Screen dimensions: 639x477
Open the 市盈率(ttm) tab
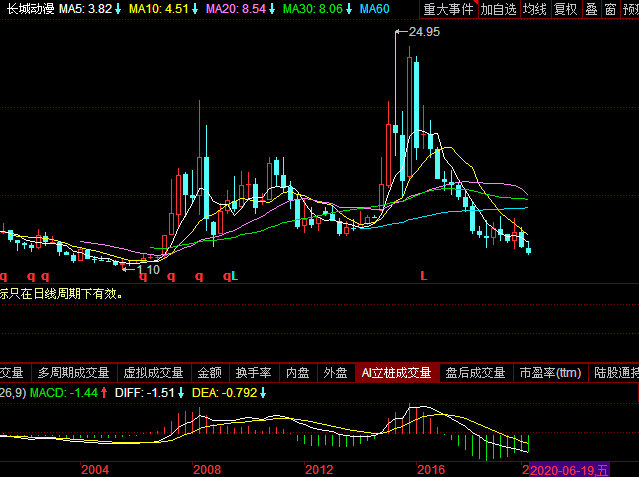click(551, 373)
